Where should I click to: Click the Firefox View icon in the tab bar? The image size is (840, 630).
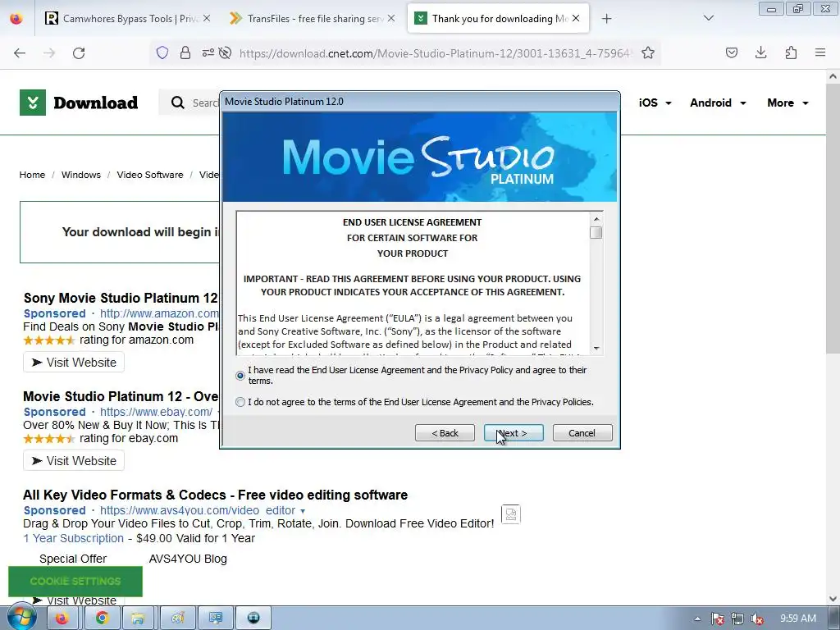pyautogui.click(x=16, y=19)
